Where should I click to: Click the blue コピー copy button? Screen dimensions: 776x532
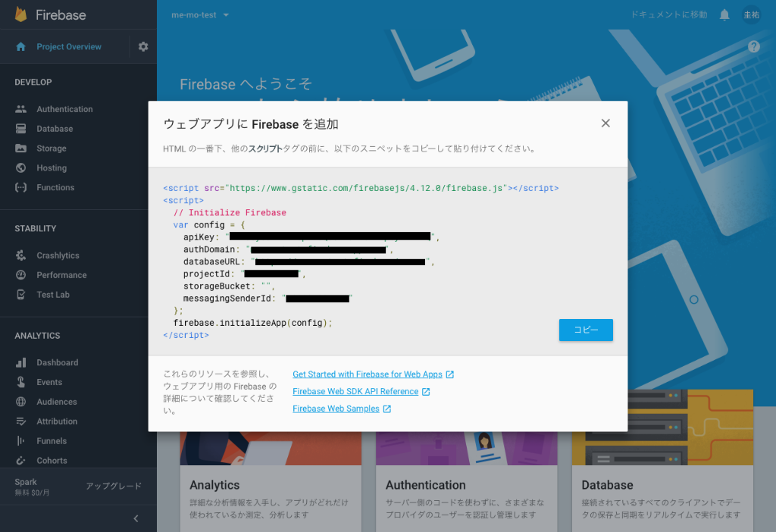[x=586, y=330]
